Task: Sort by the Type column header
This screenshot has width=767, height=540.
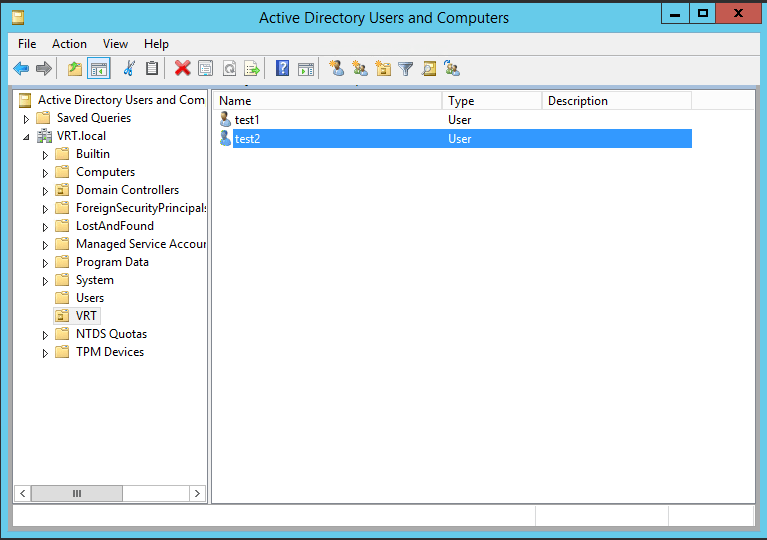Action: tap(492, 101)
